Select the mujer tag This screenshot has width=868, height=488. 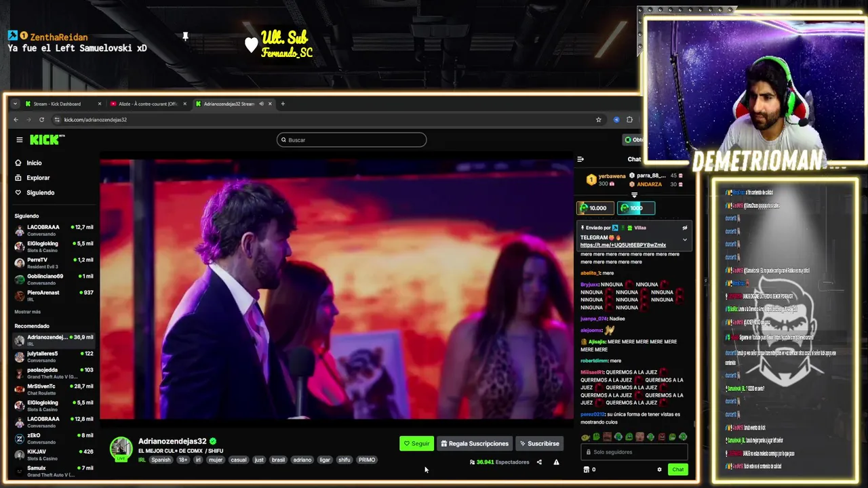tap(216, 460)
